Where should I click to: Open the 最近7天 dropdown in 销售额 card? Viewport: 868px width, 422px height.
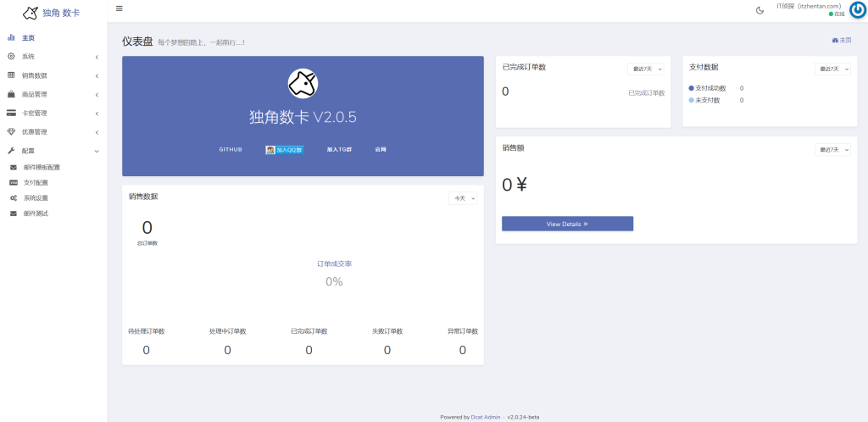pyautogui.click(x=832, y=150)
